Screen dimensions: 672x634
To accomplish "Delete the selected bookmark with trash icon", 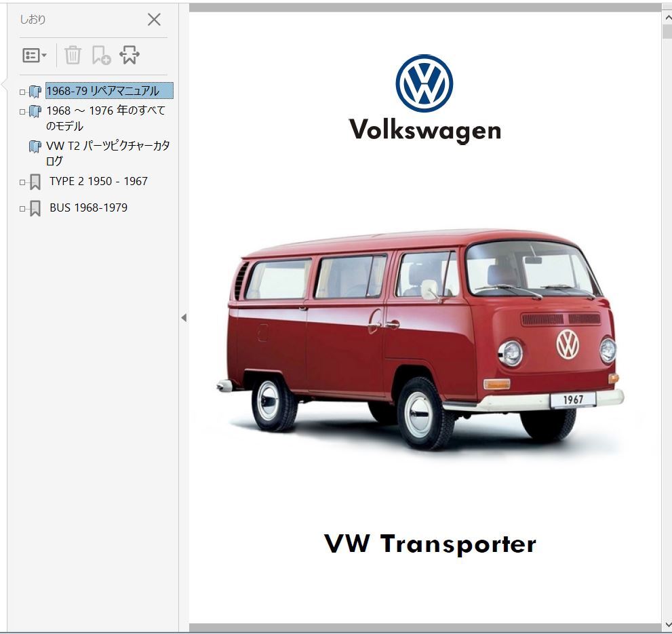I will [x=73, y=56].
